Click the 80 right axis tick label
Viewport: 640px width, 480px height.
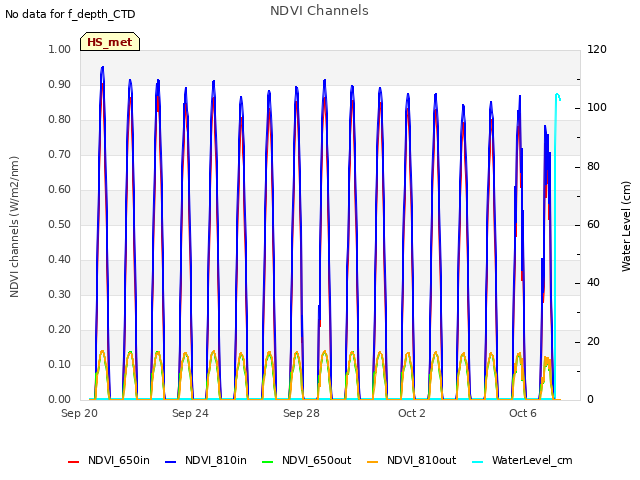[x=593, y=166]
